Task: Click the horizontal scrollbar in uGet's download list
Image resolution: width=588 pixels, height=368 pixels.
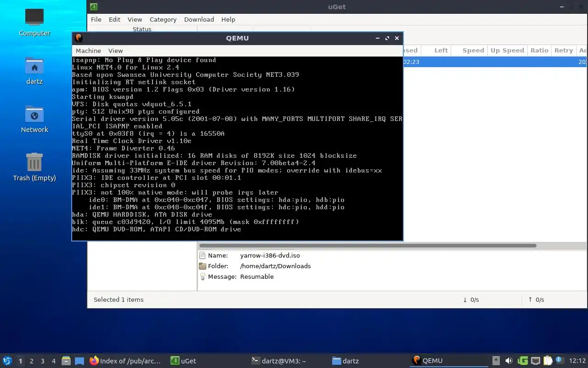Action: click(367, 246)
